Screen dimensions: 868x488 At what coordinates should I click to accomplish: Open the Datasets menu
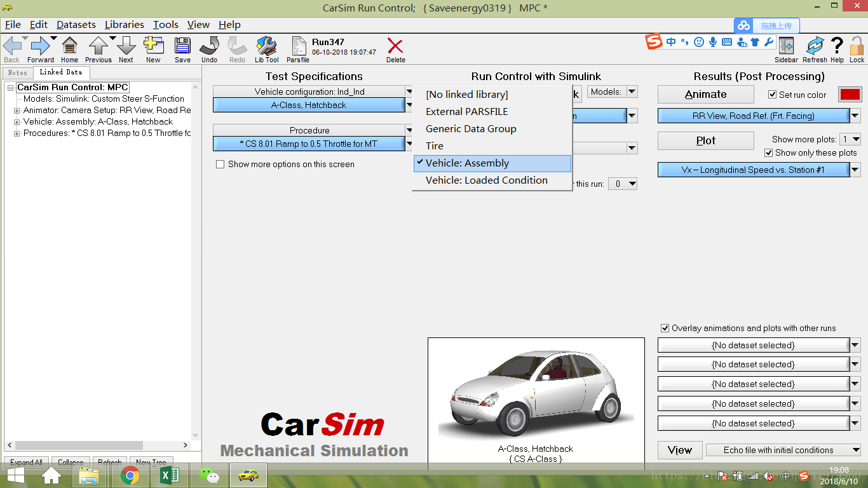(x=76, y=24)
